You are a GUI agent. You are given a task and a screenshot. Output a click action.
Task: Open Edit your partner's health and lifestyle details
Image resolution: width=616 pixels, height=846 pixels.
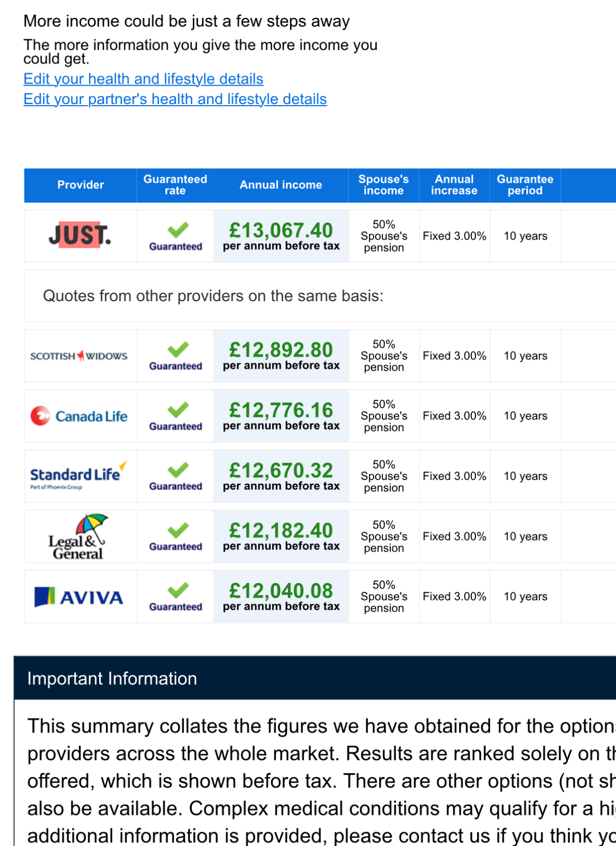point(175,99)
